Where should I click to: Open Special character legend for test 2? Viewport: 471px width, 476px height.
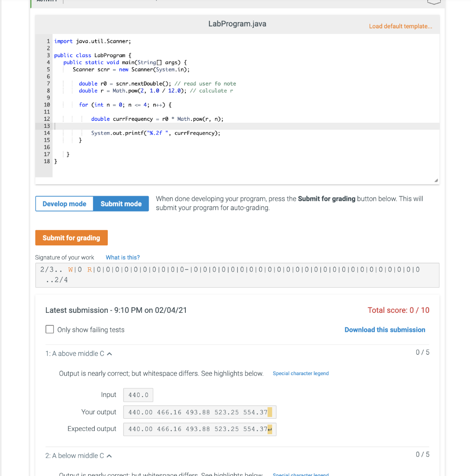301,475
